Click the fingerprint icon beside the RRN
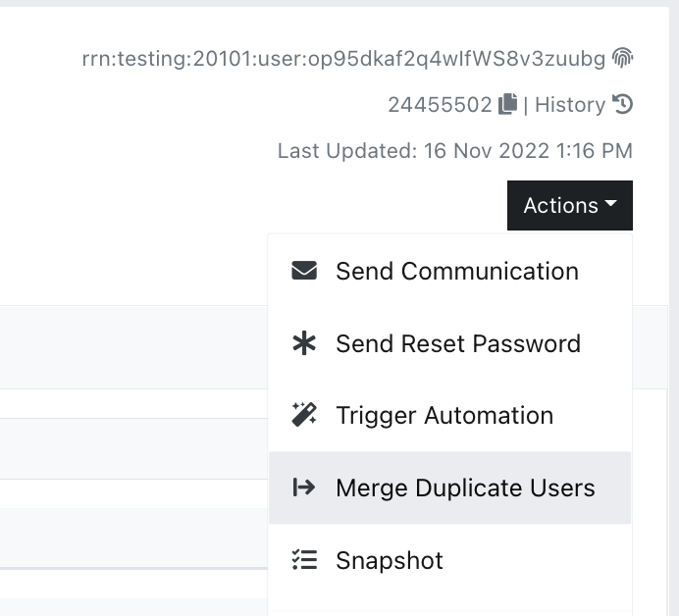The height and width of the screenshot is (616, 679). (622, 58)
